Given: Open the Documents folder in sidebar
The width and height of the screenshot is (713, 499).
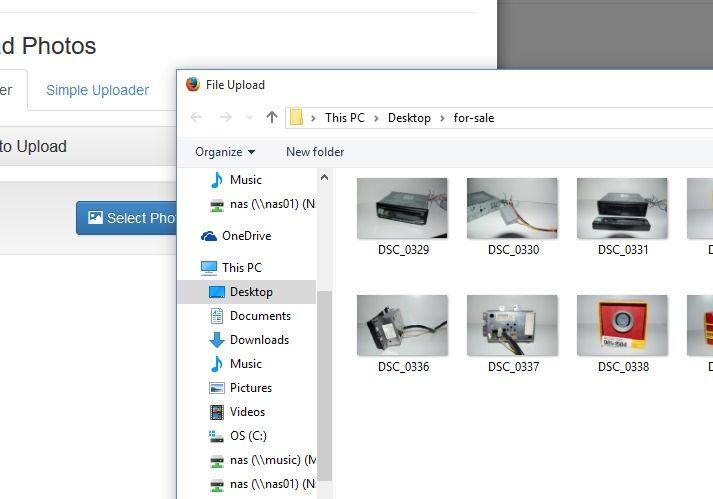Looking at the screenshot, I should (260, 316).
